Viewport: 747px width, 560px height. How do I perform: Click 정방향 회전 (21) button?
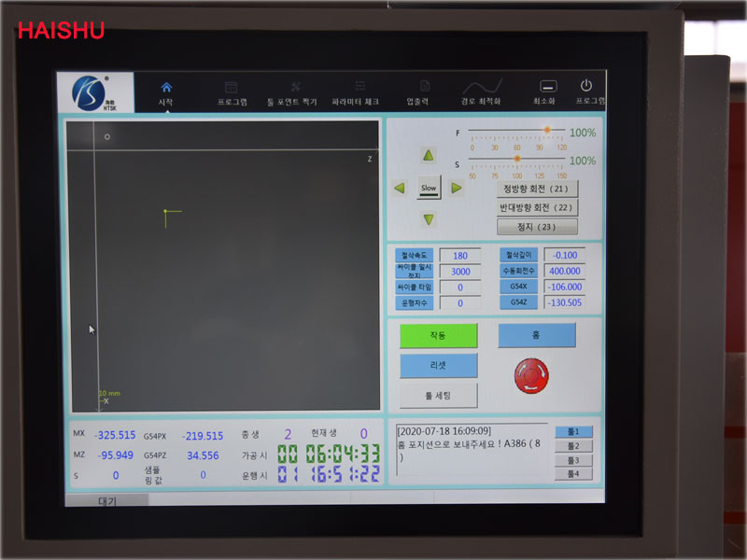tap(536, 189)
